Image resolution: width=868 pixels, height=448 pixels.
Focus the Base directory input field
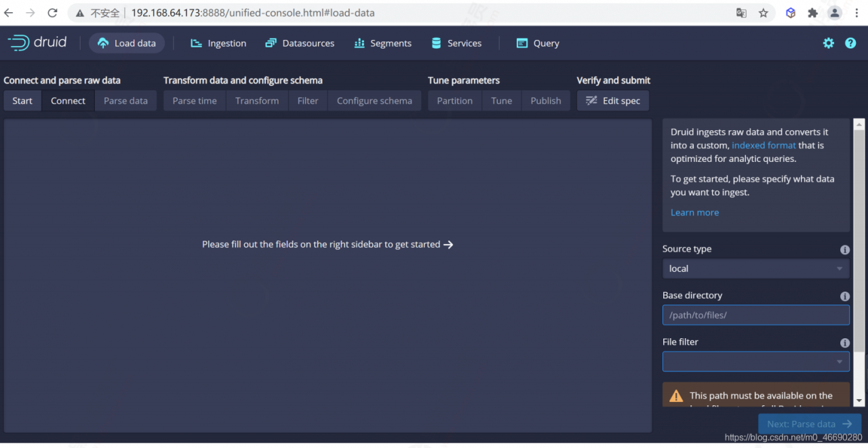(755, 315)
